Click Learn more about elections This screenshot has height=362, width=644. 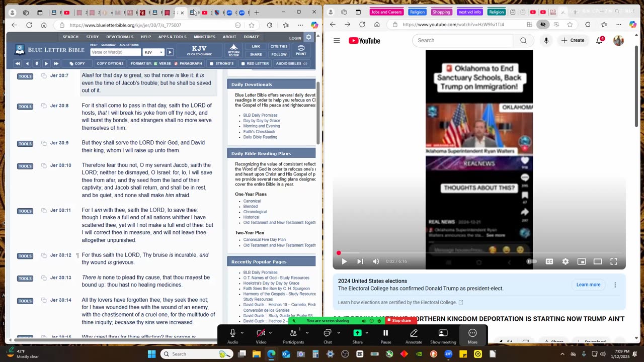[x=588, y=285]
